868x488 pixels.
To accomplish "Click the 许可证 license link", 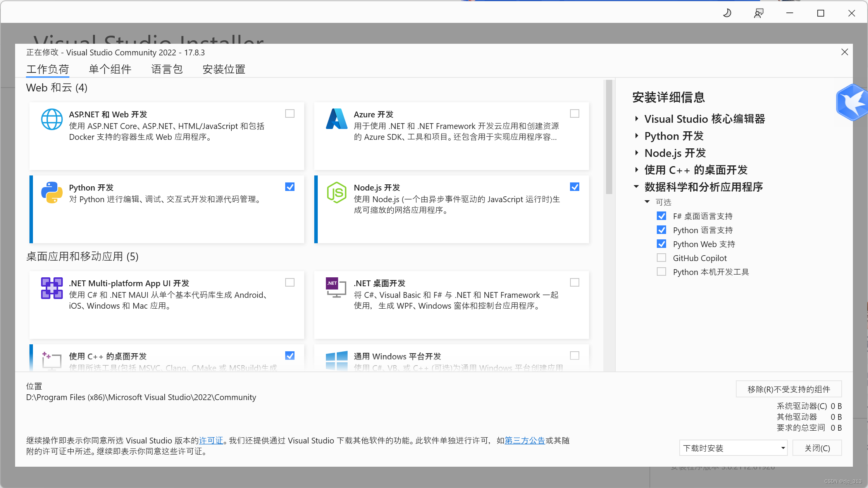I will 211,440.
